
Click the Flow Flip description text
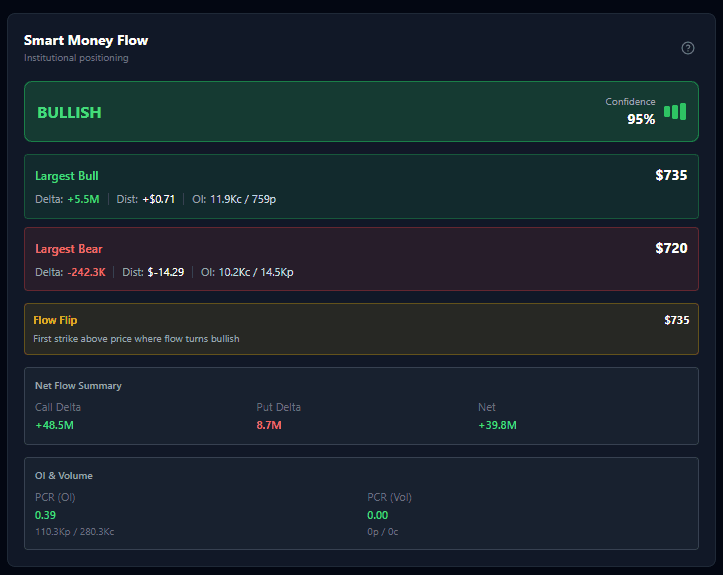tap(136, 338)
